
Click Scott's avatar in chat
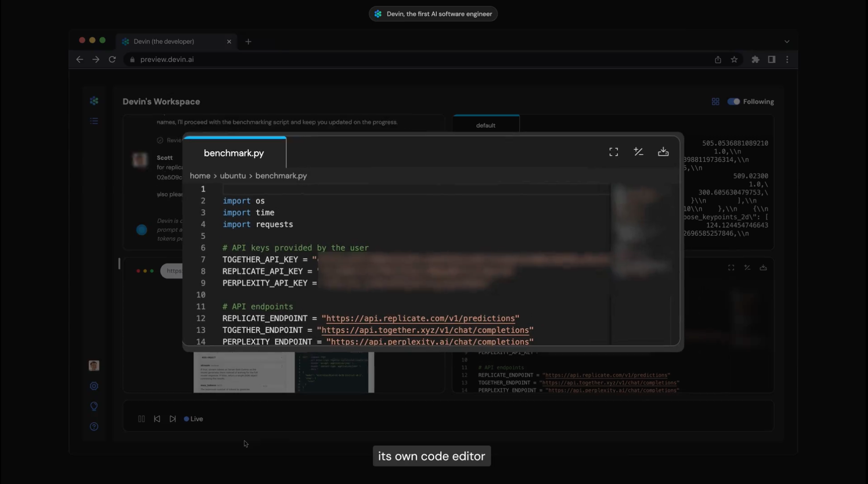tap(140, 160)
